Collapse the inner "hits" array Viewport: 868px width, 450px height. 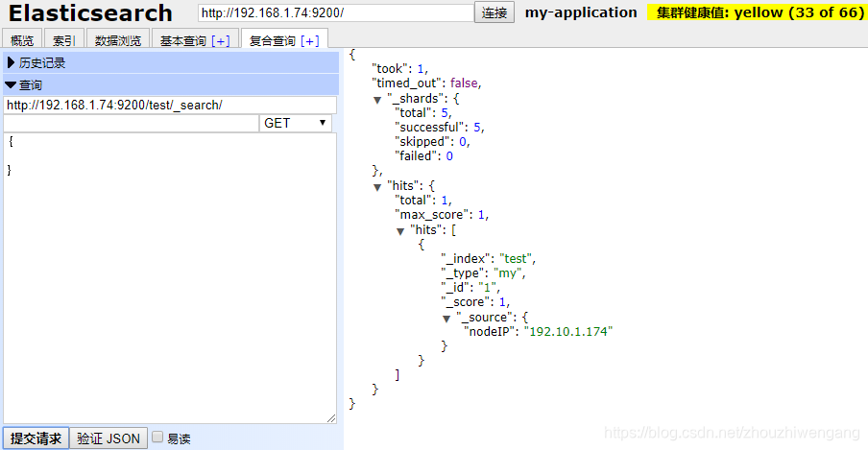coord(400,231)
